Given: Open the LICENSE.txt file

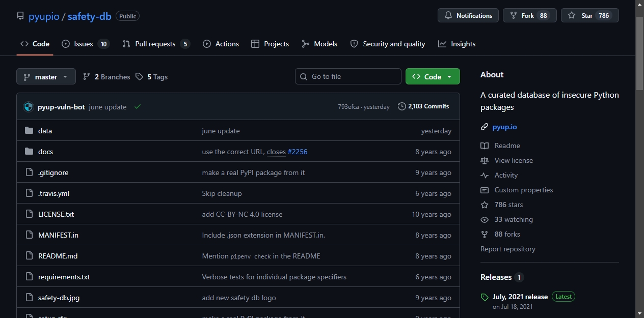Looking at the screenshot, I should (x=56, y=214).
